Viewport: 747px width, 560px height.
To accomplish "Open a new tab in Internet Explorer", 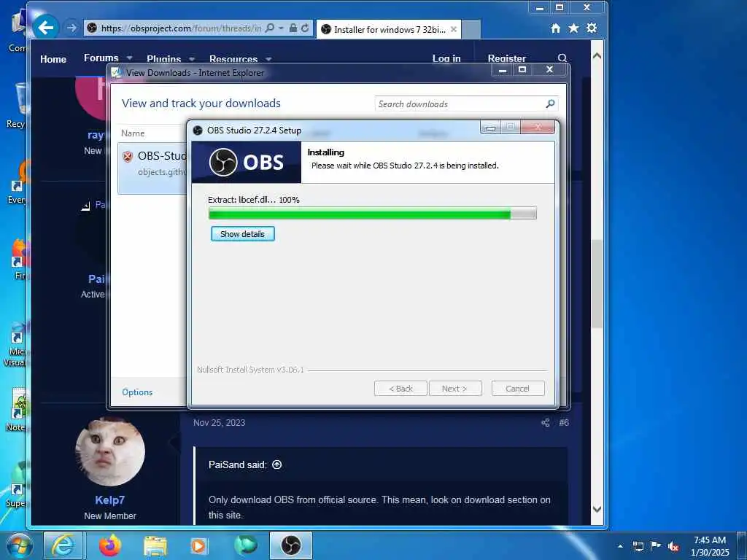I will (x=471, y=29).
